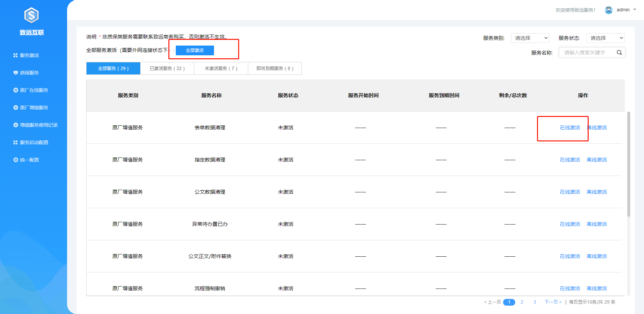Screen dimensions: 644x314
Task: Click the 致远互联 shield logo icon
Action: coord(32,15)
